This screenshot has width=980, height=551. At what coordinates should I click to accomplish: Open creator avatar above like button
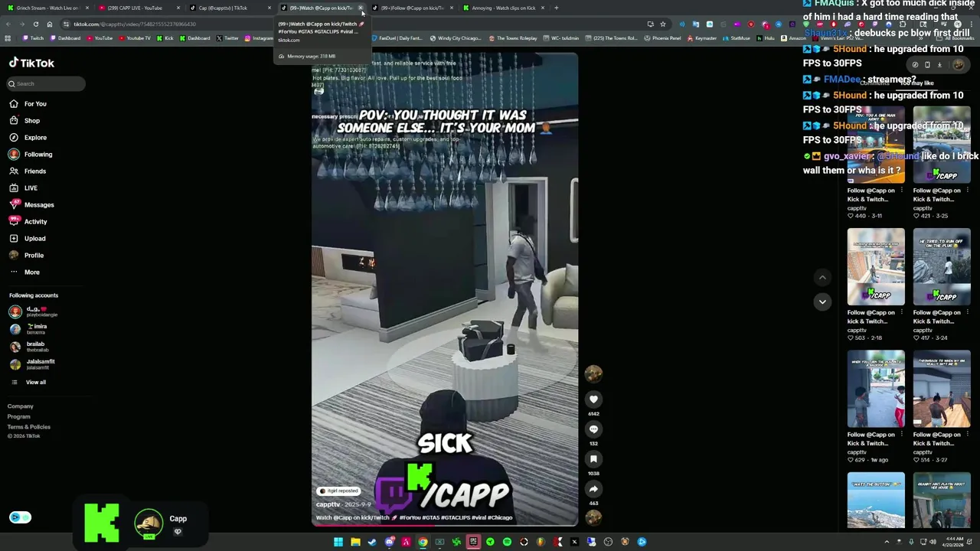click(593, 373)
